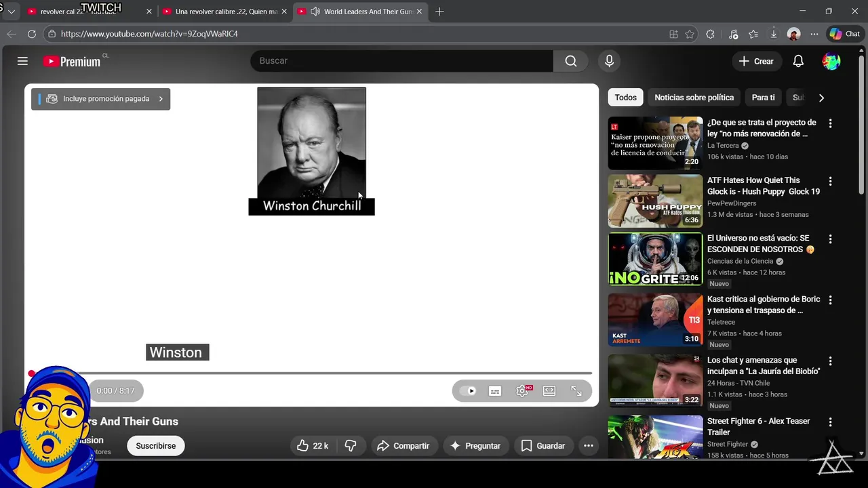The width and height of the screenshot is (868, 488).
Task: Reload the page in browser
Action: pos(32,34)
